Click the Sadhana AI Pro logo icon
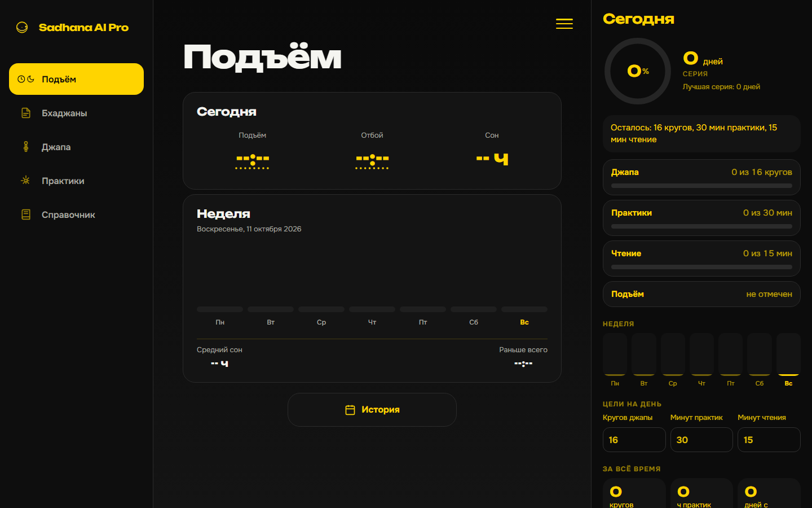Viewport: 812px width, 508px height. point(22,27)
